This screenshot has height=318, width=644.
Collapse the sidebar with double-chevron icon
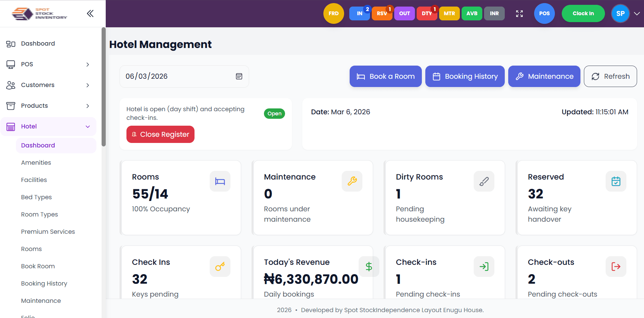pos(90,13)
